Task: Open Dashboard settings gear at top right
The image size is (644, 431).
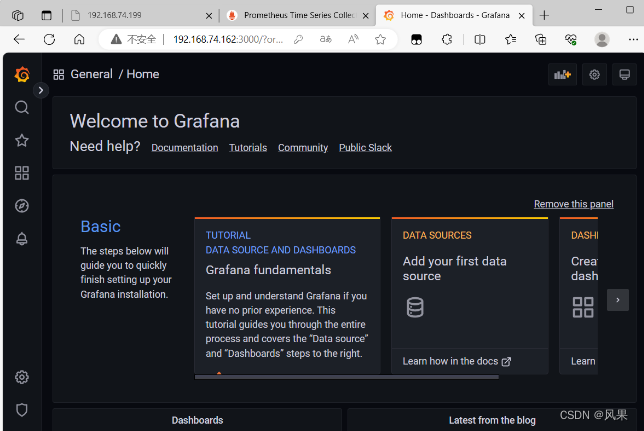Action: tap(594, 74)
